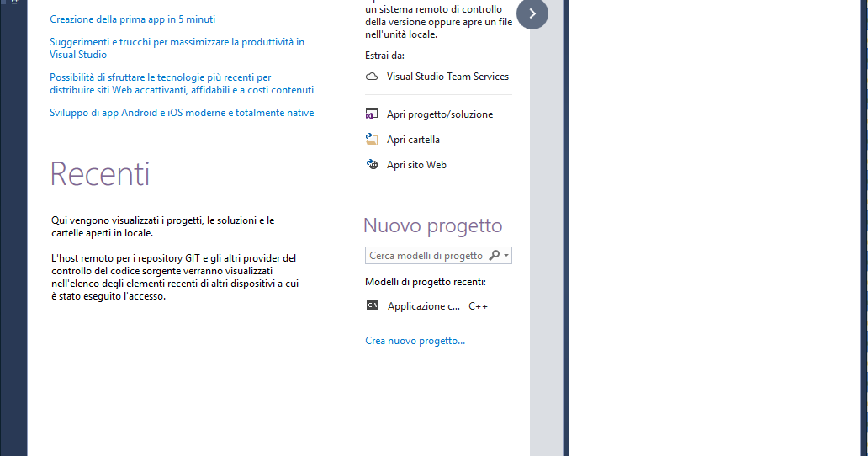
Task: Click the console application template icon
Action: point(373,305)
